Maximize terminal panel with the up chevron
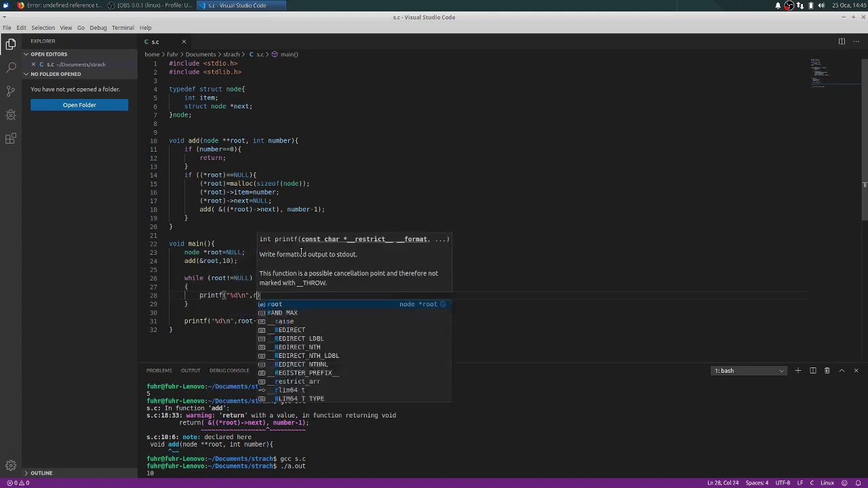The image size is (868, 488). [842, 371]
